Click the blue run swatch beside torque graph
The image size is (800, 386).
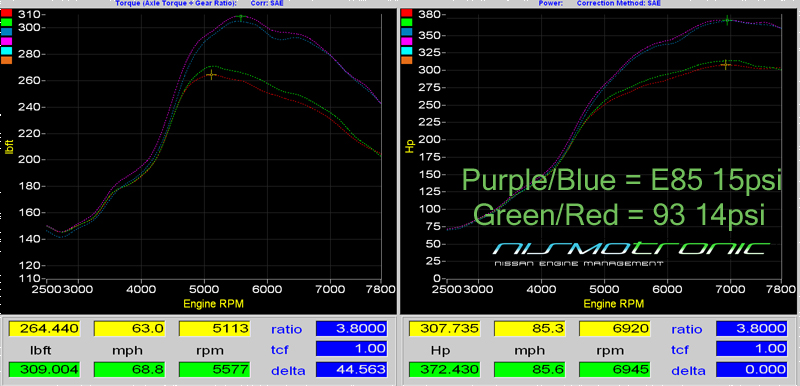coord(6,31)
